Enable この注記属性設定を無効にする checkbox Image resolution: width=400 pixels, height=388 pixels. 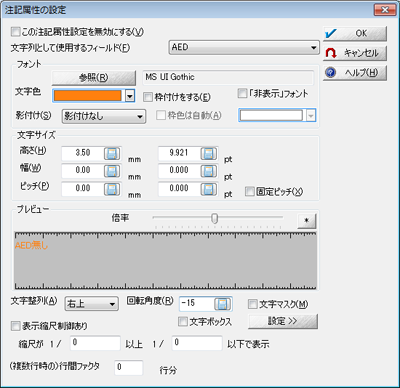16,32
